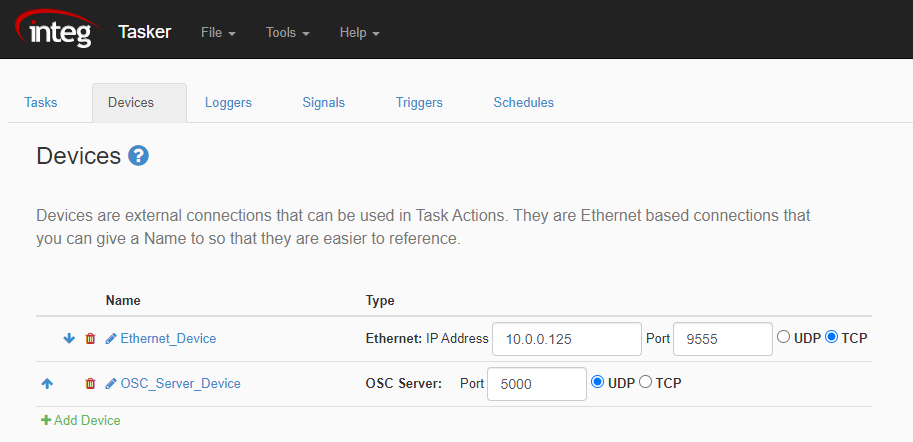Click the pencil icon beside Ethernet_Device
The height and width of the screenshot is (442, 913).
(x=111, y=338)
